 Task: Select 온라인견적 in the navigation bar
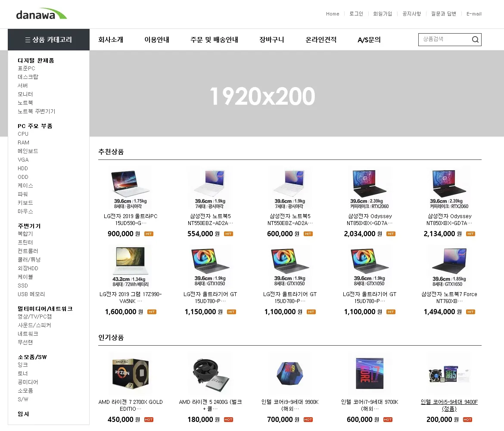[x=321, y=40]
